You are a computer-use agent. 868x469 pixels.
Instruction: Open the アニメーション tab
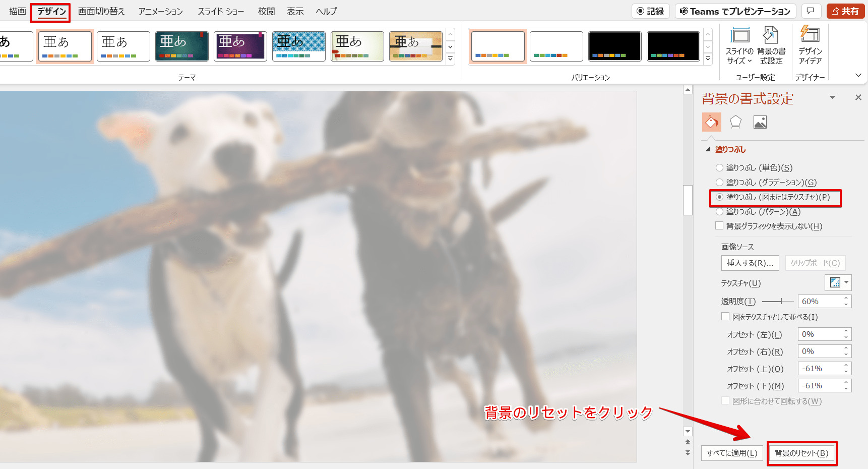pos(161,11)
